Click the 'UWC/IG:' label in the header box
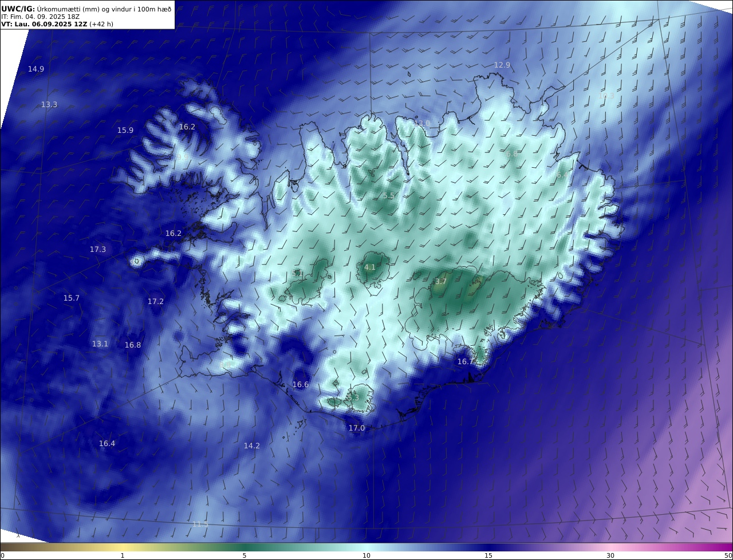Screen dimensions: 733x560 click(x=18, y=9)
